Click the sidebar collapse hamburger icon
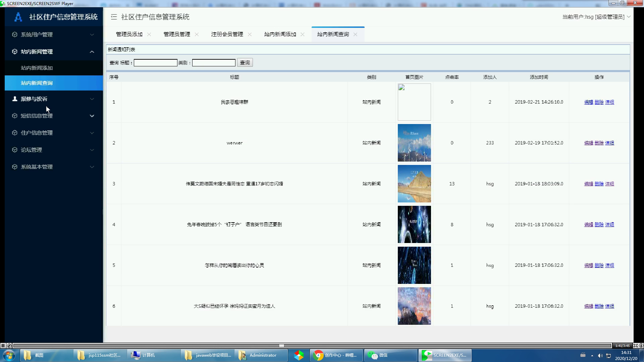 pos(114,17)
